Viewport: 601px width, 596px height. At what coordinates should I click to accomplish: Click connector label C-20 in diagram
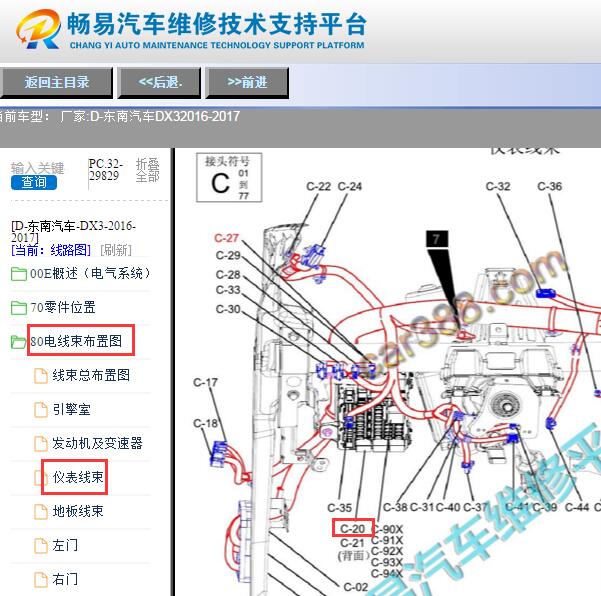click(353, 529)
